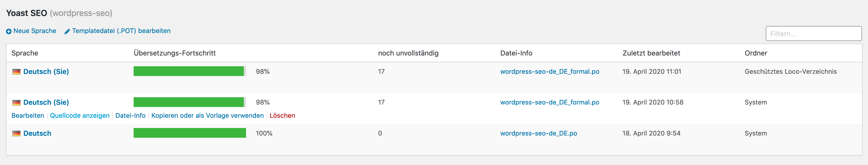This screenshot has height=165, width=868.
Task: Add a new language via Neue Sprache
Action: click(x=35, y=31)
